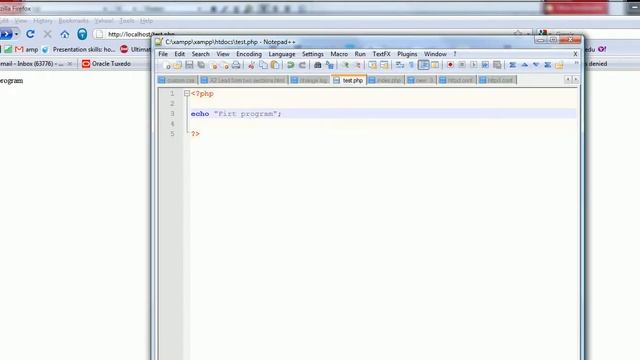Close the mail Inbox Firefox tab
Image resolution: width=640 pixels, height=360 pixels.
click(70, 64)
